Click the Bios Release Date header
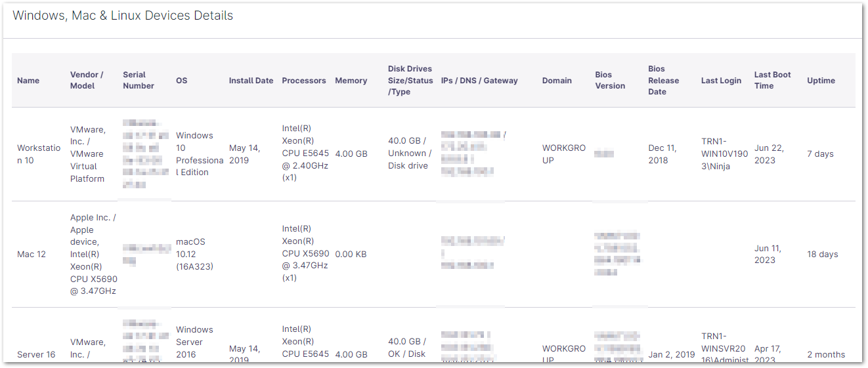Screen dimensions: 868x368 663,80
